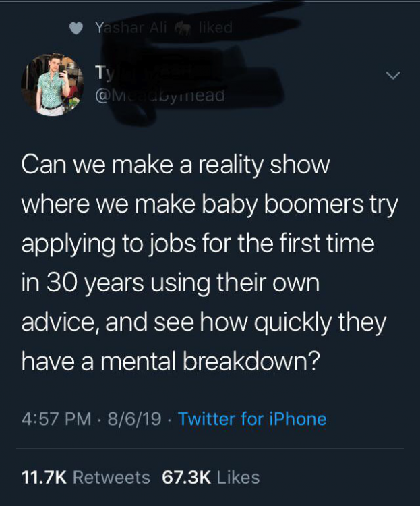Image resolution: width=420 pixels, height=506 pixels.
Task: Click the heart icon beside Yashar Ali
Action: tap(78, 29)
